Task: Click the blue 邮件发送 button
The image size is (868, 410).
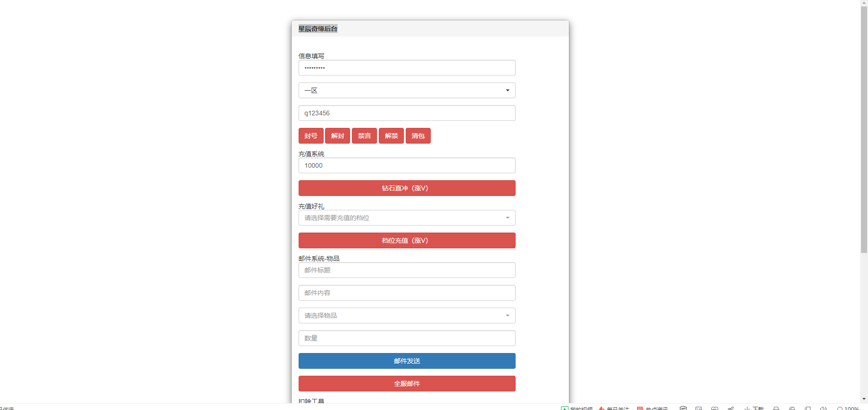Action: click(x=407, y=361)
